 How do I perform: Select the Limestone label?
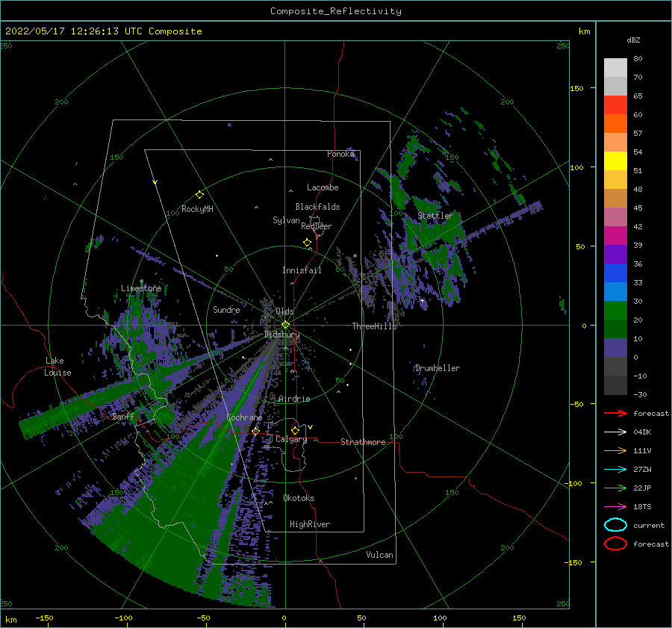point(141,288)
